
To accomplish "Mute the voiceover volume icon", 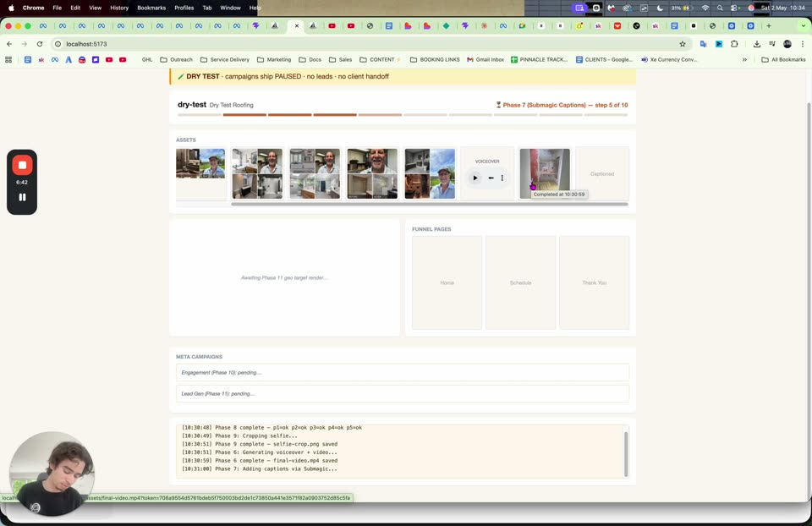I will click(x=491, y=178).
